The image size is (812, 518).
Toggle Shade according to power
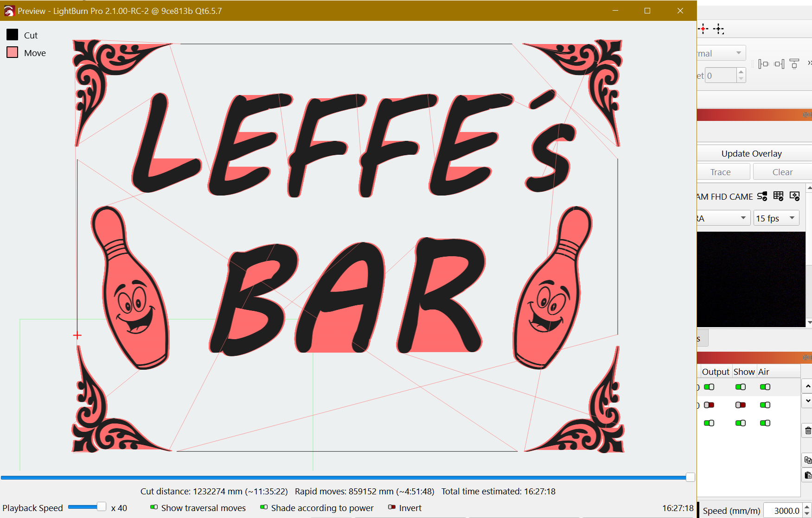264,507
